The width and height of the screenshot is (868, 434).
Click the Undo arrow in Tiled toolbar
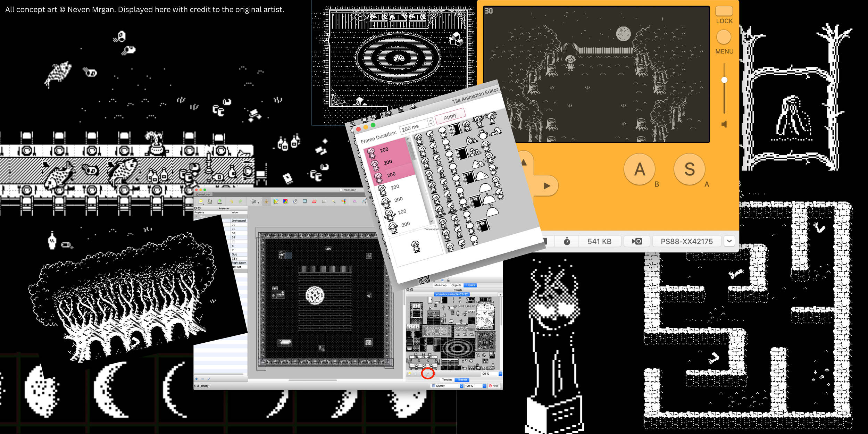pyautogui.click(x=231, y=201)
